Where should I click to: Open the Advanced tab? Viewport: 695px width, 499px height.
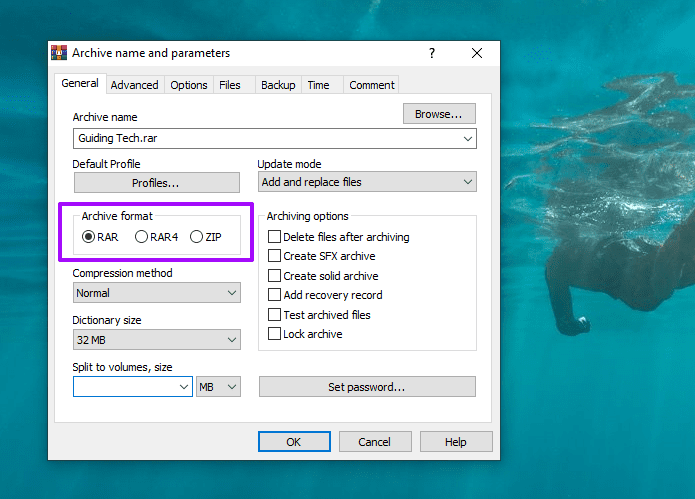tap(135, 85)
